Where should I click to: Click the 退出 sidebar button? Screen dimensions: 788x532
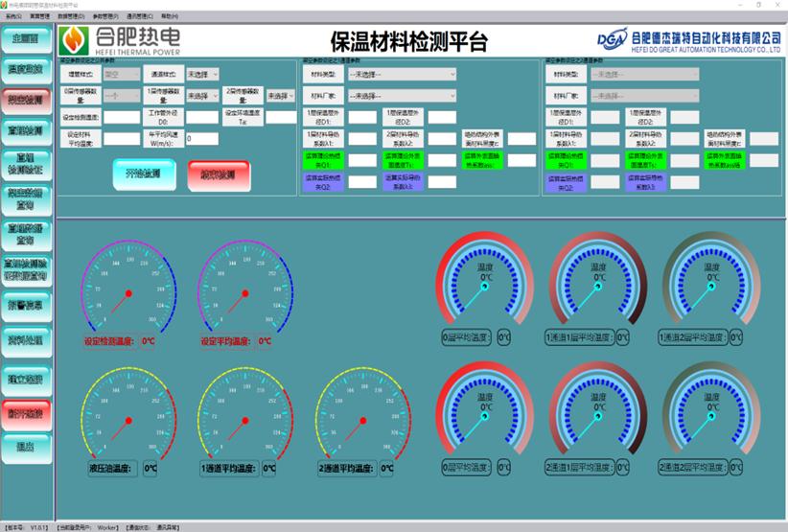[26, 446]
